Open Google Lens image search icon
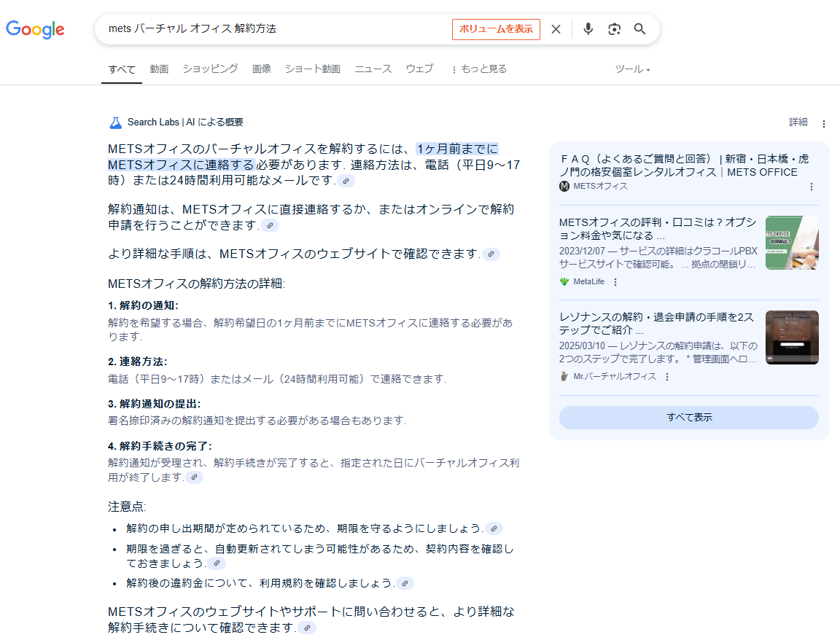This screenshot has width=840, height=640. pyautogui.click(x=615, y=29)
